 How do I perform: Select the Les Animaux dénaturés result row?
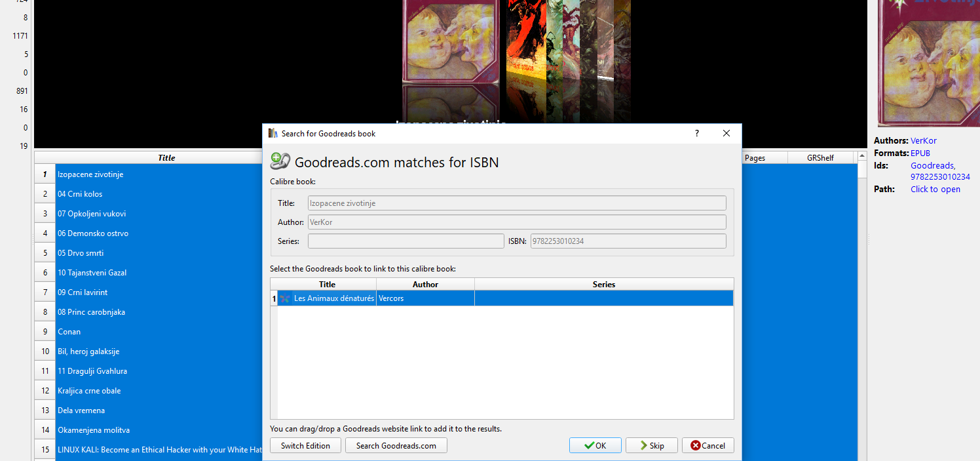pos(502,298)
